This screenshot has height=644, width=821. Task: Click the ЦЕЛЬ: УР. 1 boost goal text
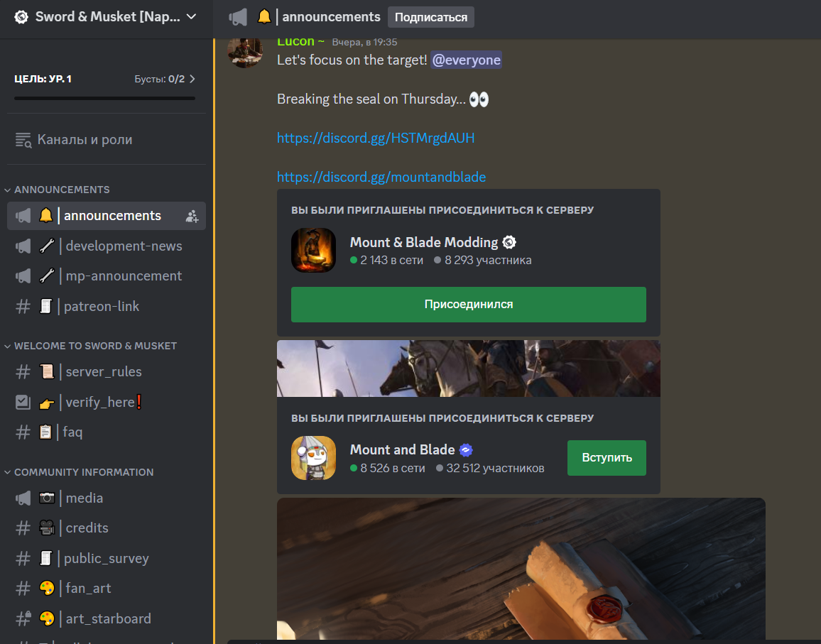point(43,79)
